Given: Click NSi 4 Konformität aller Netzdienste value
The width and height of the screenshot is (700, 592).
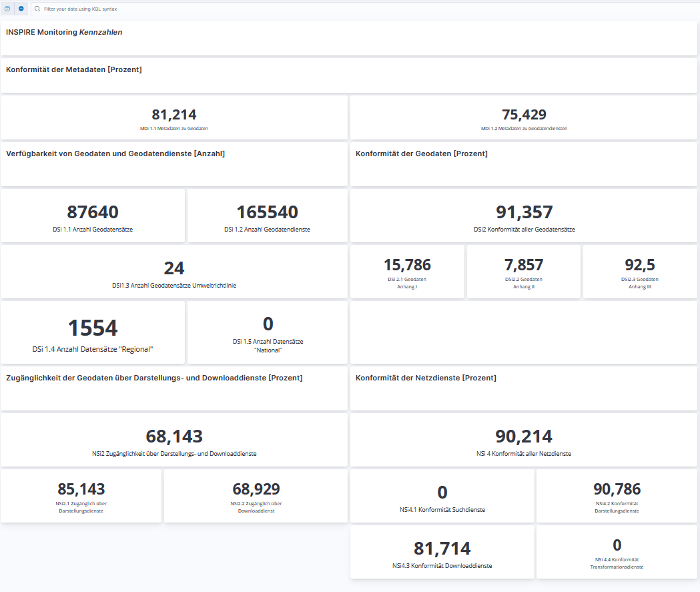Looking at the screenshot, I should 524,437.
